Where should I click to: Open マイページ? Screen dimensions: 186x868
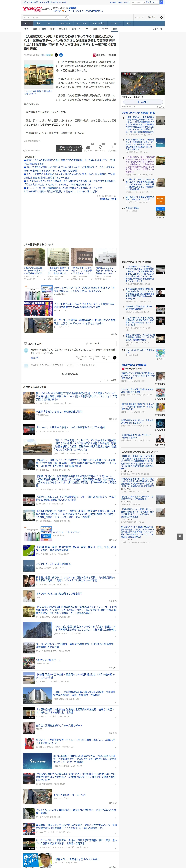pos(139,18)
